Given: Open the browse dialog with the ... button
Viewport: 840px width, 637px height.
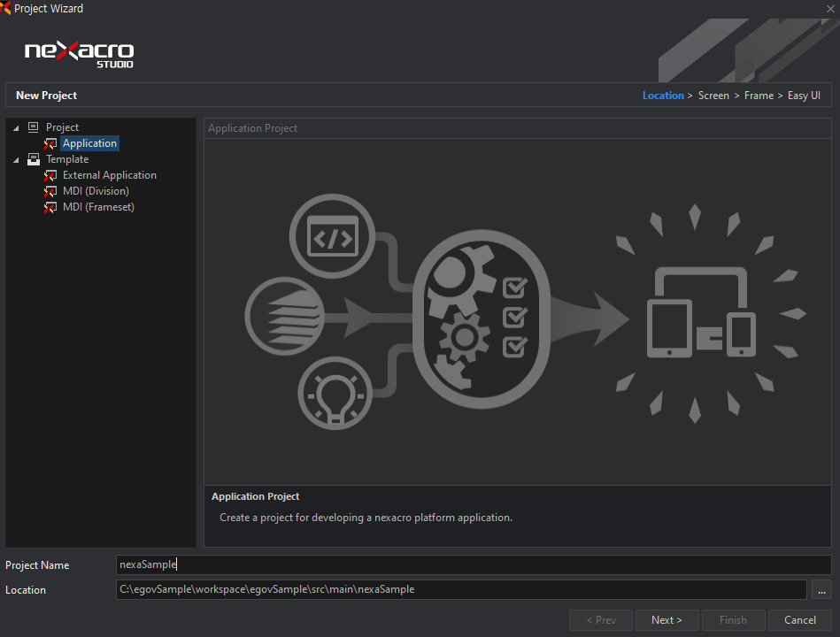Looking at the screenshot, I should click(821, 590).
